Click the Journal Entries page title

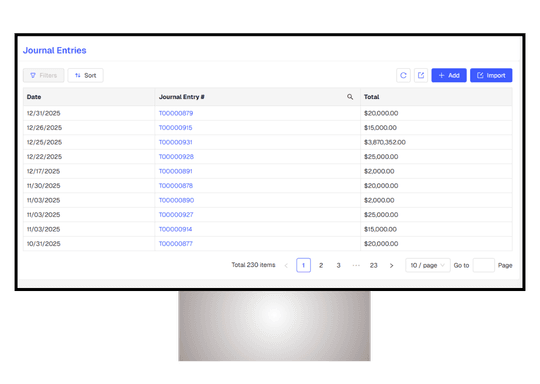click(x=55, y=50)
